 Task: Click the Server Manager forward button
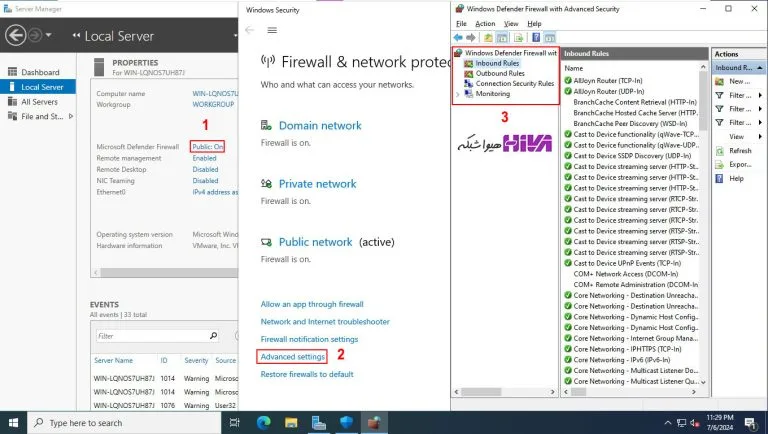(x=35, y=35)
